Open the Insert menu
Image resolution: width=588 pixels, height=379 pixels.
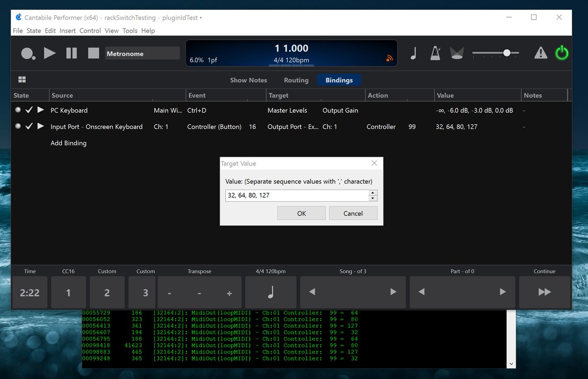pos(68,30)
